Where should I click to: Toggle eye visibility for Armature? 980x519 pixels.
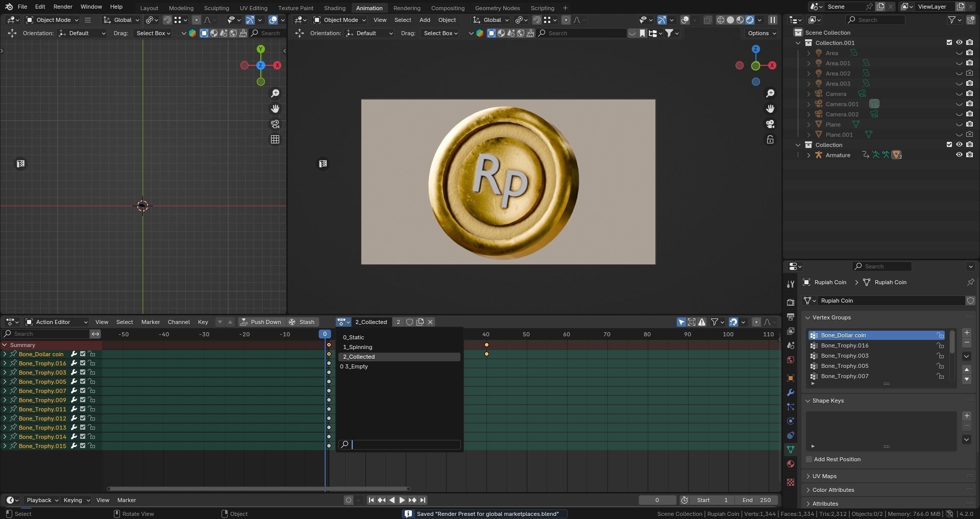click(x=959, y=155)
